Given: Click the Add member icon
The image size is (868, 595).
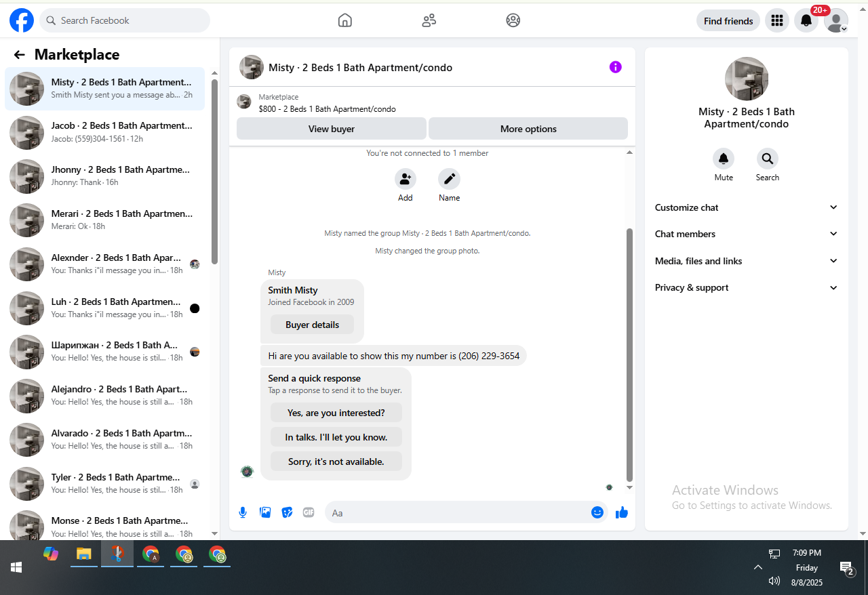Looking at the screenshot, I should [406, 179].
